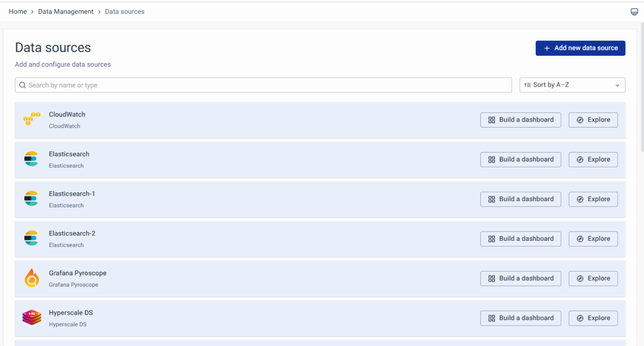Click the Hyperscale DS stacked logo
Image resolution: width=644 pixels, height=346 pixels.
(x=32, y=317)
